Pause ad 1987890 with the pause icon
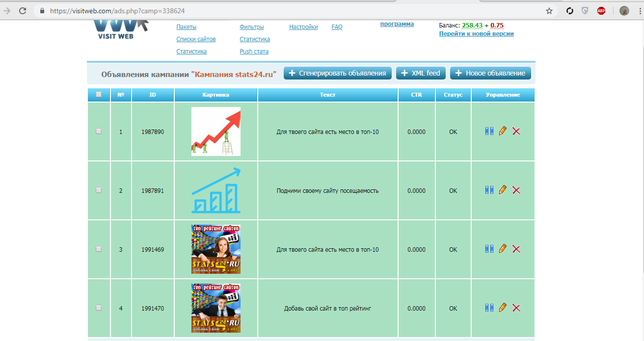Viewport: 644px width, 341px height. [489, 131]
